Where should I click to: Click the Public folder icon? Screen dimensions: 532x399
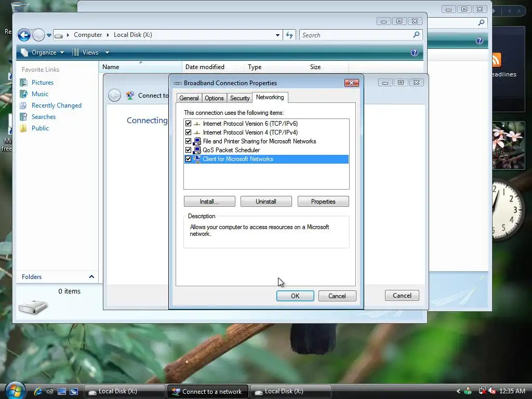click(x=23, y=128)
